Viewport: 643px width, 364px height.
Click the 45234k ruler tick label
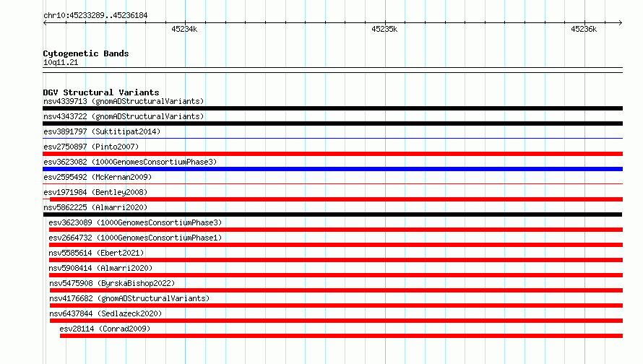(184, 29)
